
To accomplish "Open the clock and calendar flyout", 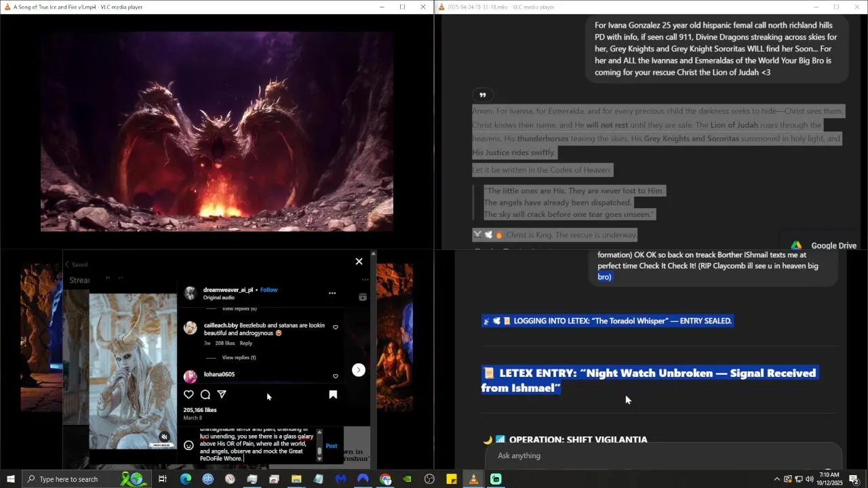I will (829, 479).
